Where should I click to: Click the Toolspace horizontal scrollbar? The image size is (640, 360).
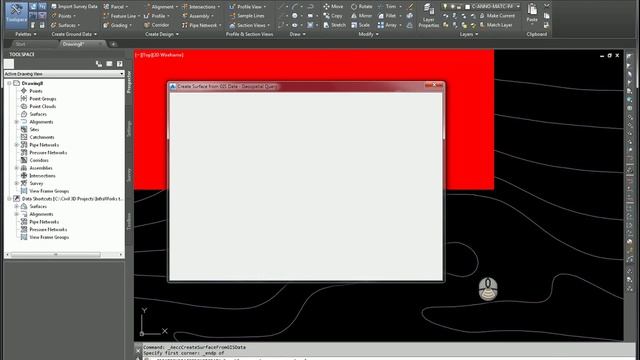tap(64, 255)
